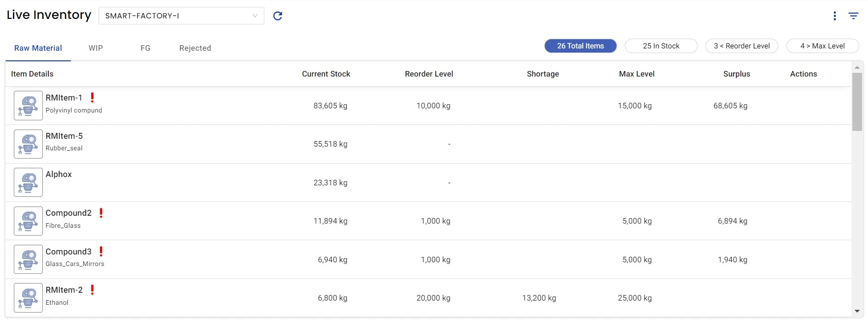
Task: Click the 6,940 kg current stock value
Action: (332, 260)
